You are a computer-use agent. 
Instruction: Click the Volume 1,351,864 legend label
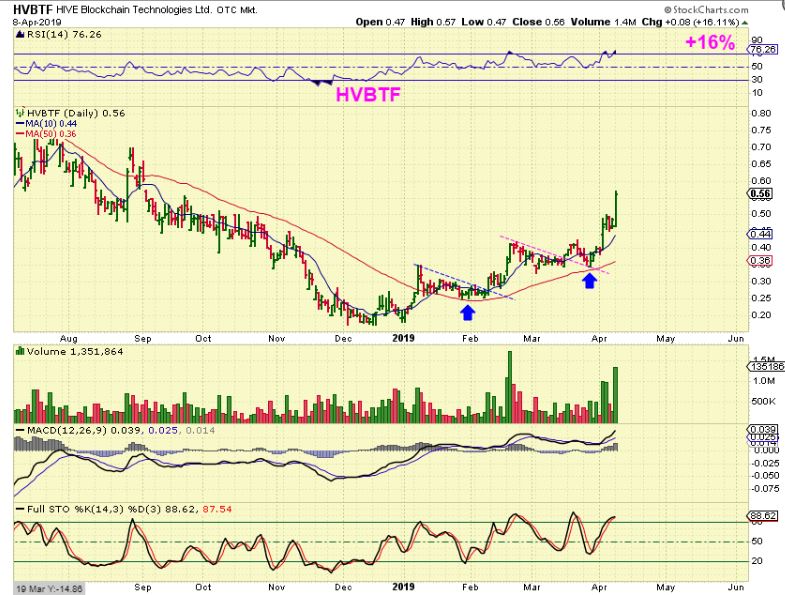[x=75, y=352]
